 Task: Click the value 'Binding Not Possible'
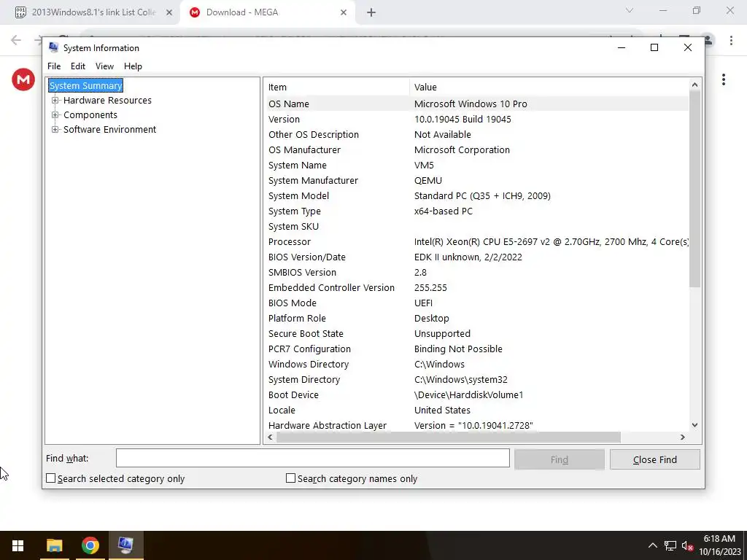[458, 349]
